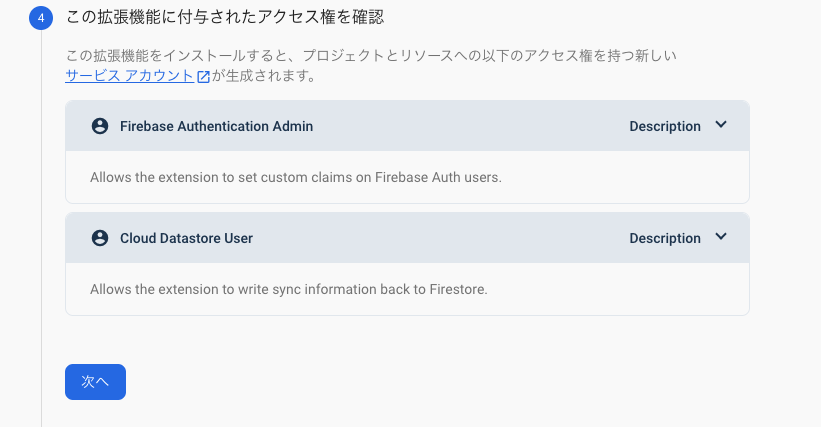
Task: Select the Firebase Authentication Admin role title
Action: (216, 126)
